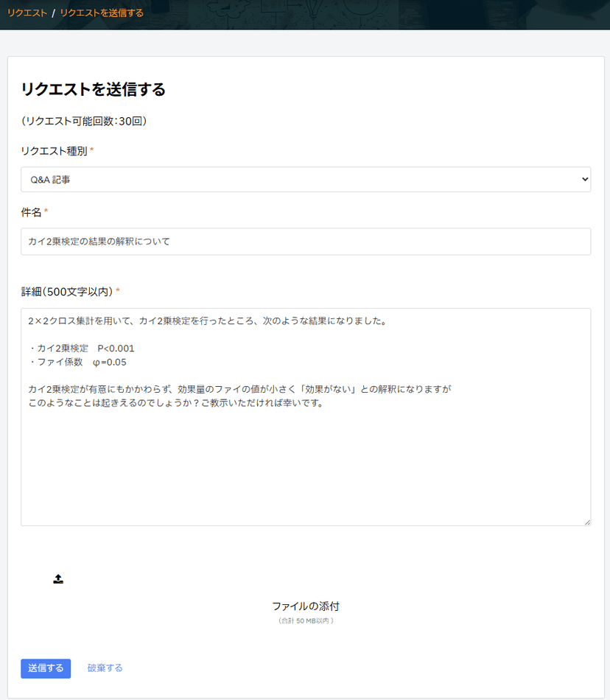Open the attachment uploader via its icon
Viewport: 610px width, 700px height.
(57, 579)
